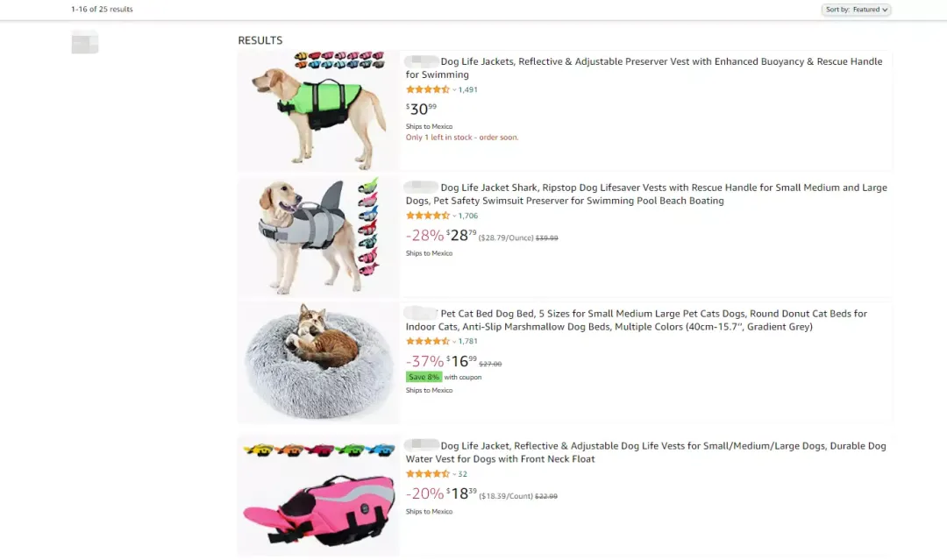Open shark fin life jacket product image
Viewport: 947px width, 560px height.
click(318, 237)
